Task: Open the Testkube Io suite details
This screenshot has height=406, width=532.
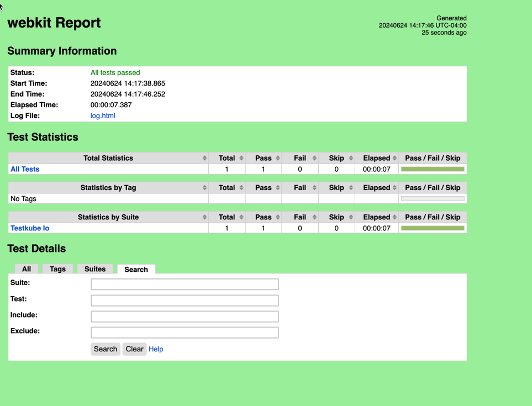Action: click(29, 228)
